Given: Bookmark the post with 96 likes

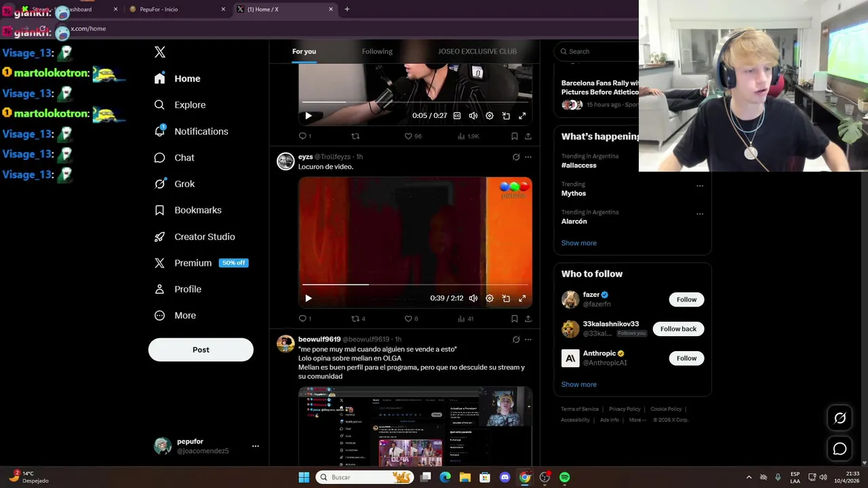Looking at the screenshot, I should (x=515, y=136).
